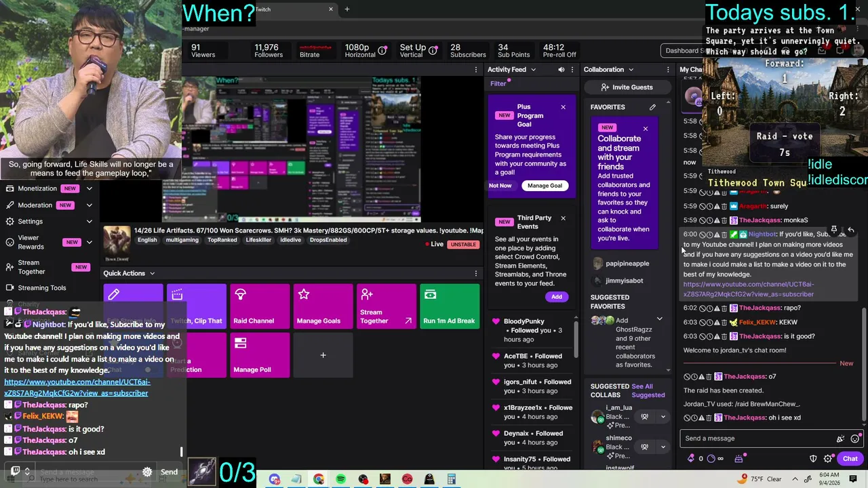Open the shield mode icon below chat
868x488 pixels.
pos(813,459)
